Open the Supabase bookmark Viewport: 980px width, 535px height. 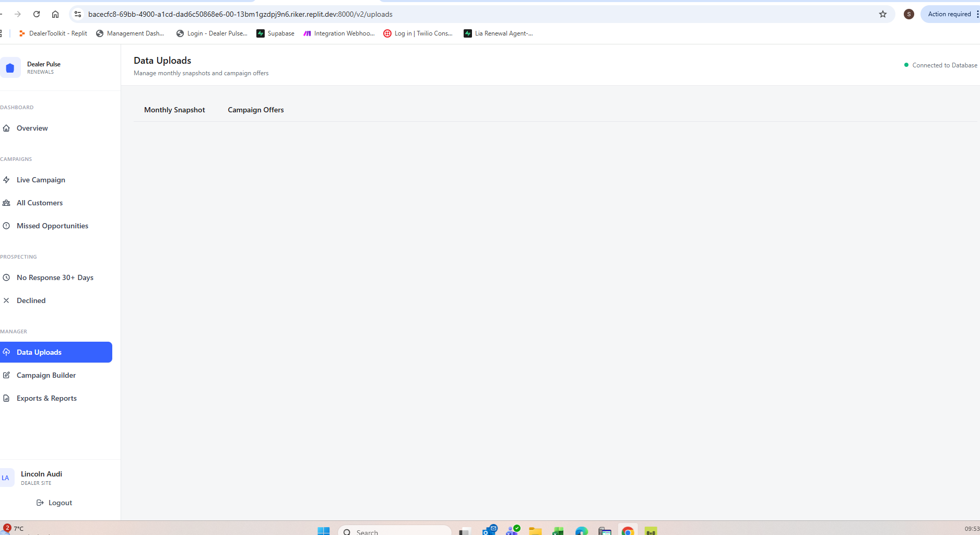(x=275, y=33)
